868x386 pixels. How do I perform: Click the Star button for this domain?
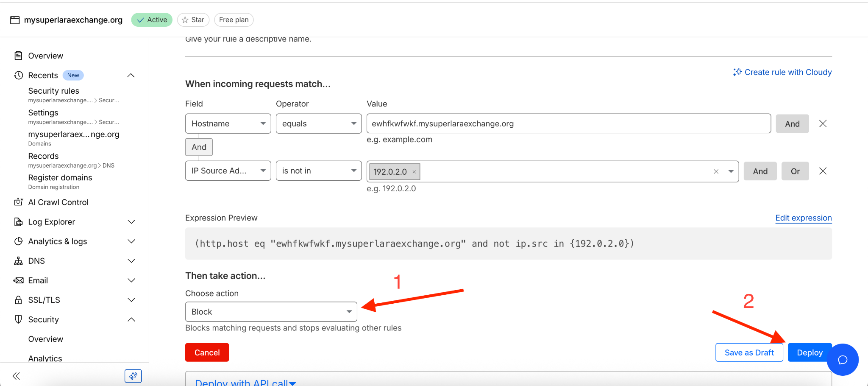tap(193, 20)
